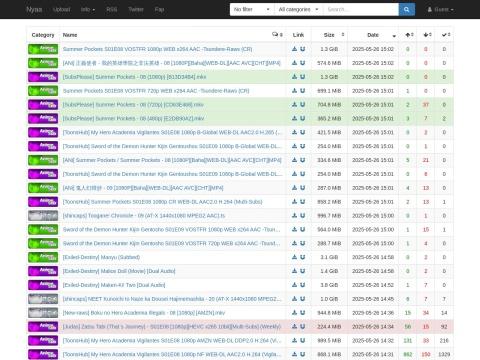Click the category icon of Tougane Chronicle row
Viewport: 480px width, 360px height.
[43, 216]
